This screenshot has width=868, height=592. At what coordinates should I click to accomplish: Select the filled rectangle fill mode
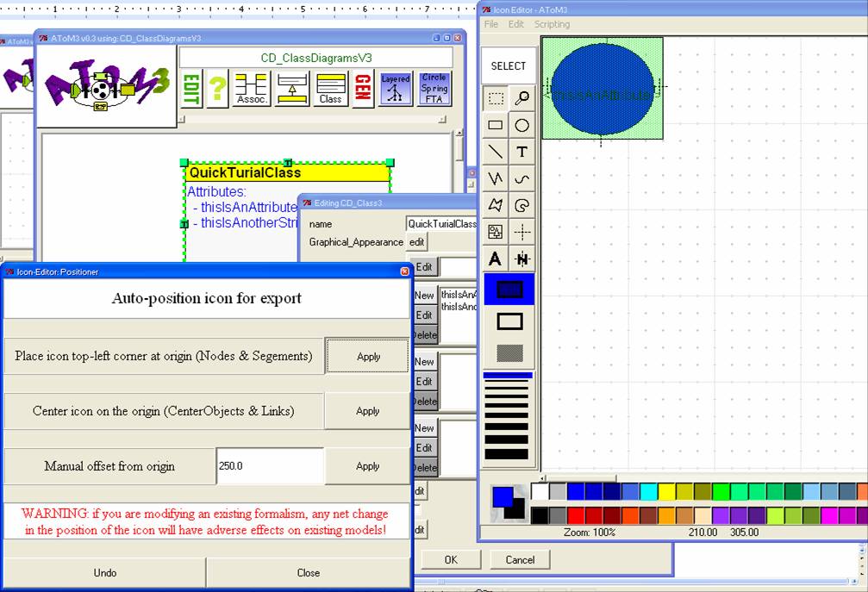(x=509, y=290)
